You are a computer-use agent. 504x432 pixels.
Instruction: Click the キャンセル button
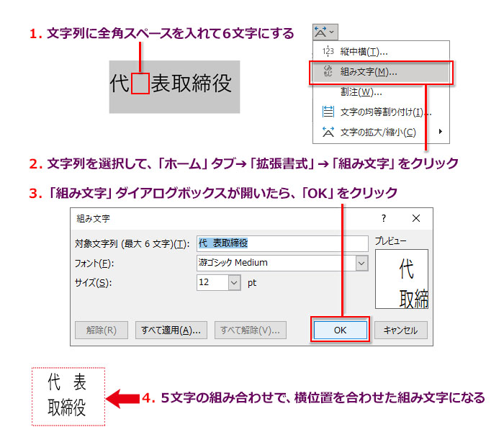click(401, 330)
